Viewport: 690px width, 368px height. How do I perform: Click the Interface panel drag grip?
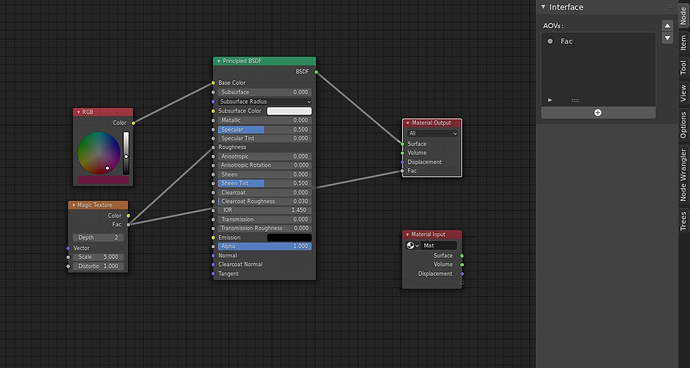pos(670,7)
